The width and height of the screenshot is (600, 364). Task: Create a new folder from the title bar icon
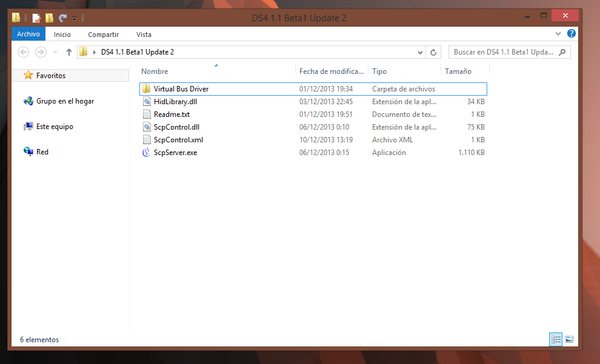tap(49, 18)
